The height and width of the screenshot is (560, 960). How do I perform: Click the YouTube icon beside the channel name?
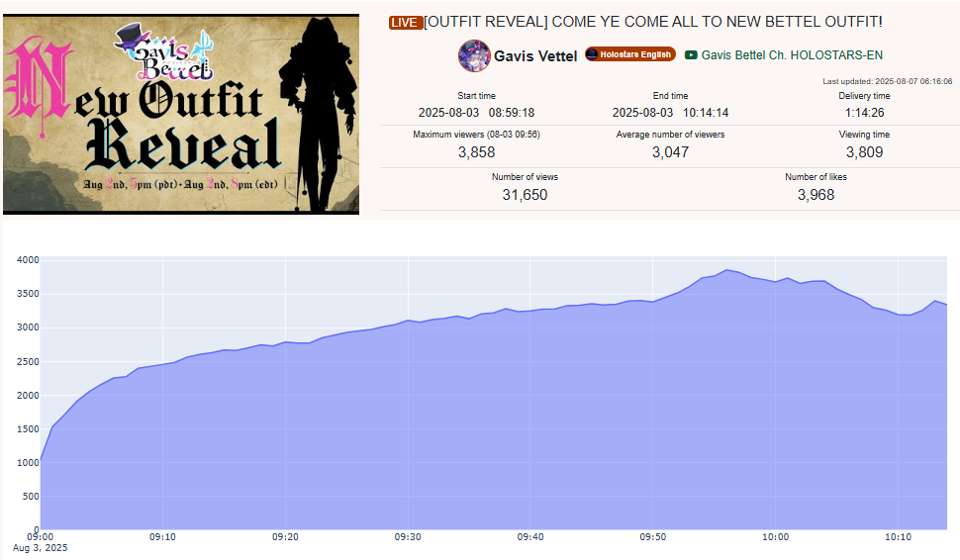pos(691,55)
